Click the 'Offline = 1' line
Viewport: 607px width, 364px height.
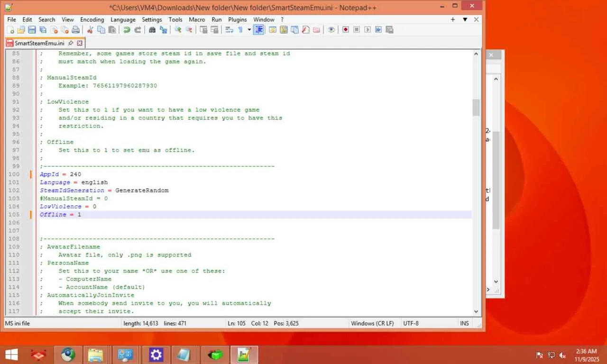pos(60,215)
